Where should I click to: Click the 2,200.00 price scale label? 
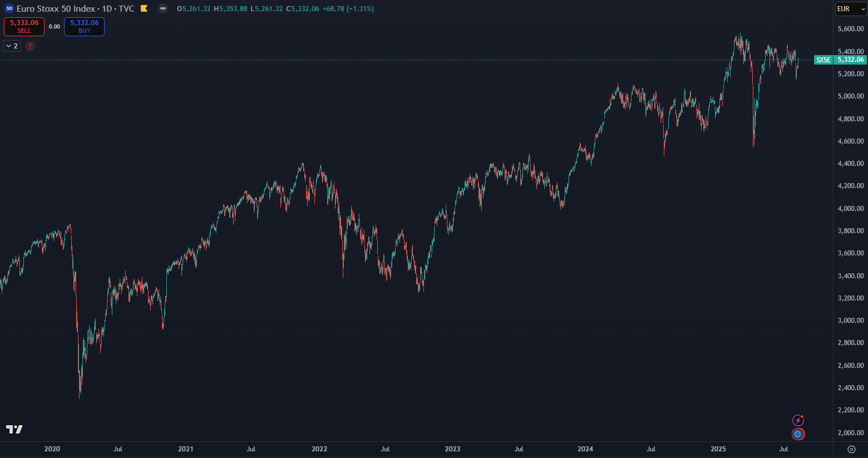point(851,410)
